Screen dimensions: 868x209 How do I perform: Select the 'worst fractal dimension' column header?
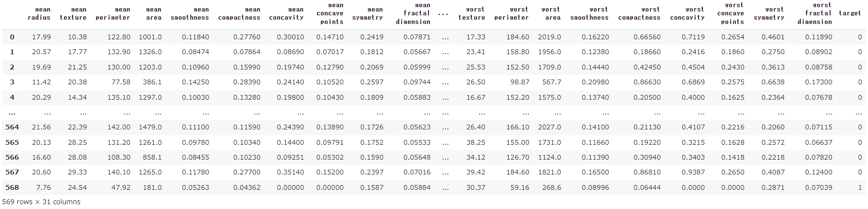[815, 13]
